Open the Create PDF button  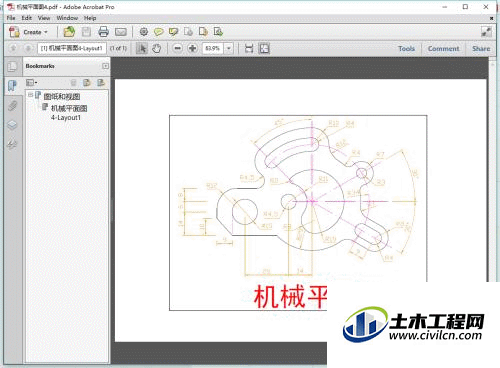28,32
